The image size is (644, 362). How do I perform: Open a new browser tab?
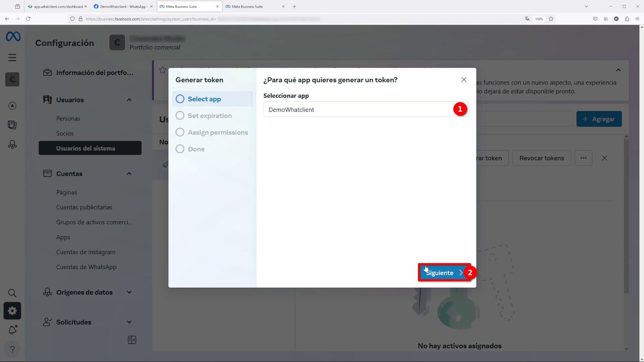pos(294,6)
